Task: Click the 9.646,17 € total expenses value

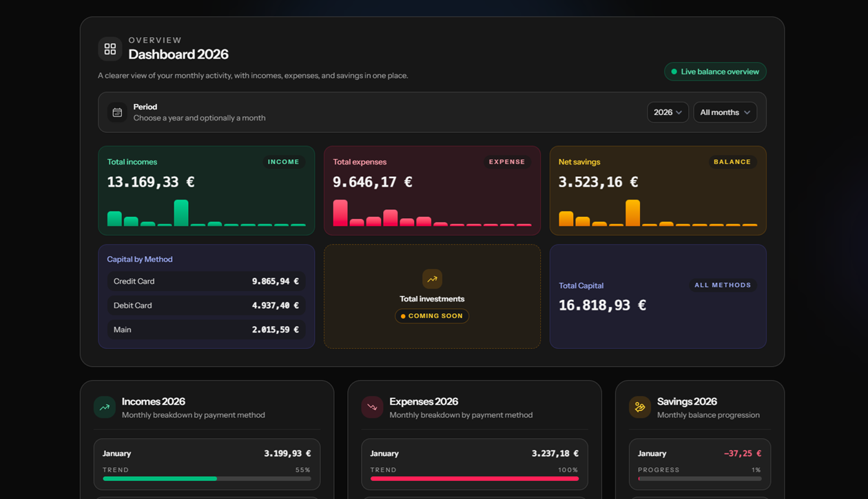Action: [373, 182]
